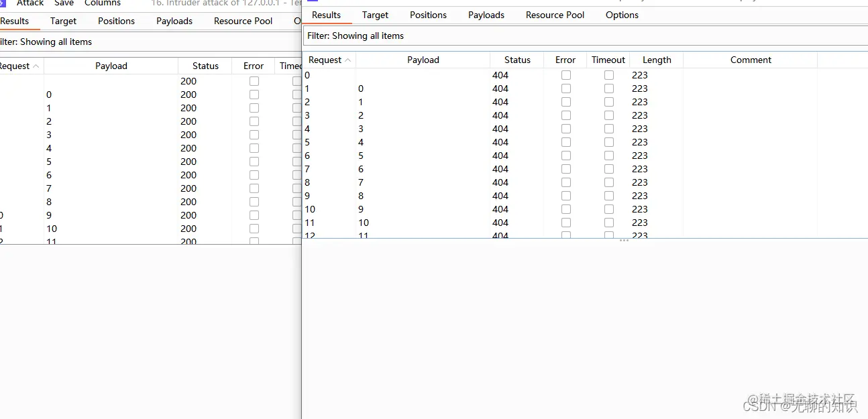Open Payloads tab in 404 window
Image resolution: width=868 pixels, height=419 pixels.
point(486,15)
